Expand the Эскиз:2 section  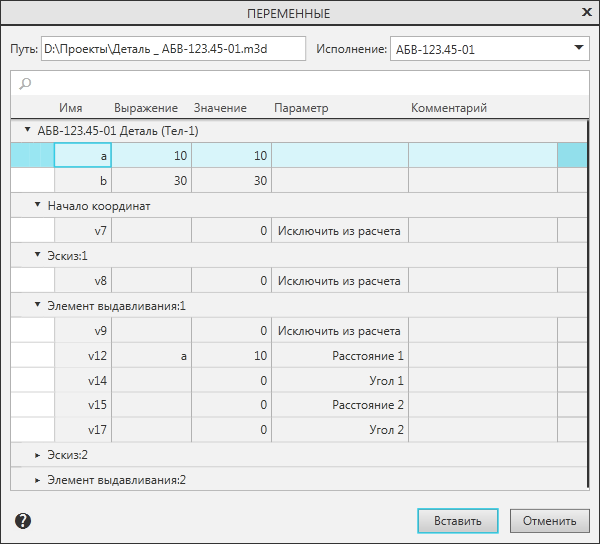pyautogui.click(x=37, y=455)
